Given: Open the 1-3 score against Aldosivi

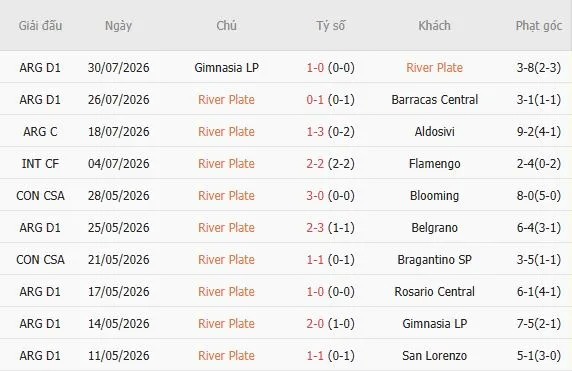Looking at the screenshot, I should click(x=315, y=131).
